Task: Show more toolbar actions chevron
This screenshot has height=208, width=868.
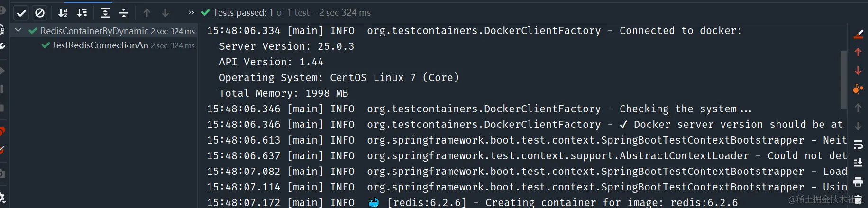Action: point(191,13)
